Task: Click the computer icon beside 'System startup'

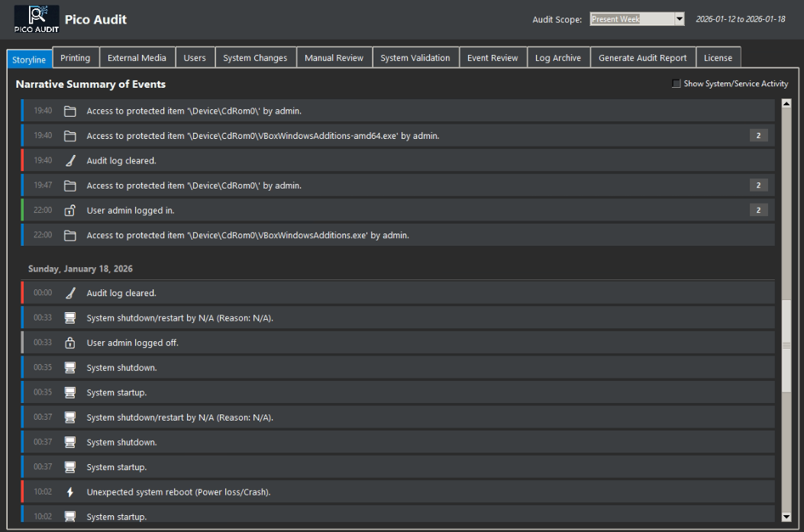Action: coord(69,392)
